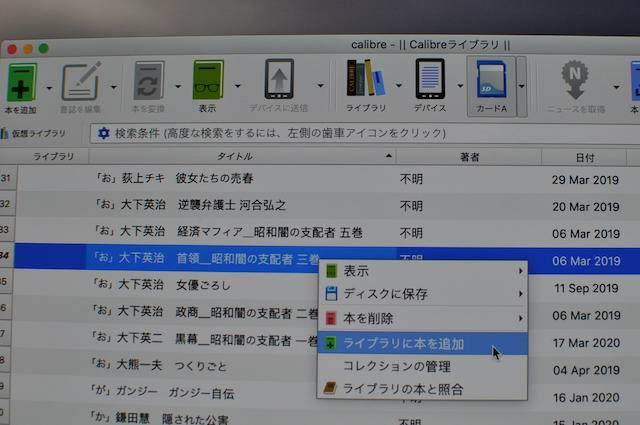Screen dimensions: 640x425
Task: Select the カードA SD card icon
Action: pos(491,80)
